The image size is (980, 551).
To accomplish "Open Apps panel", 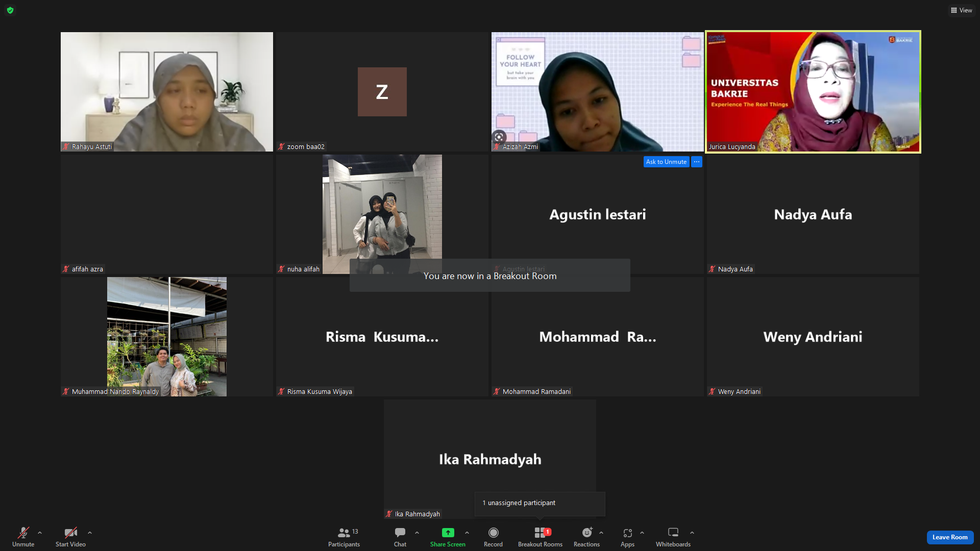I will (x=627, y=537).
